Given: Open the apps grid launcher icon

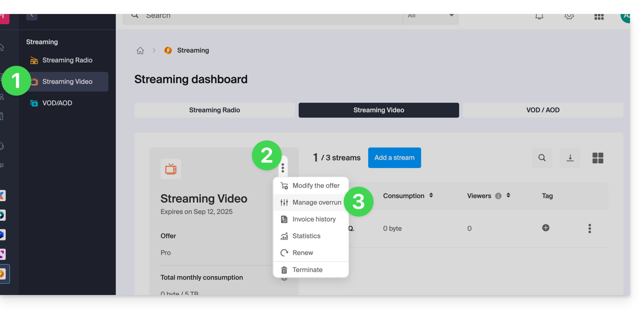Looking at the screenshot, I should point(599,17).
